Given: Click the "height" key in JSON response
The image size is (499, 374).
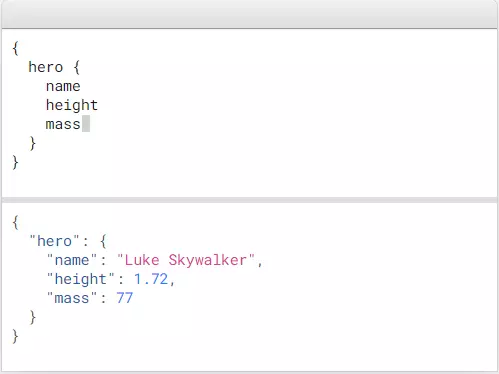Looking at the screenshot, I should (80, 279).
